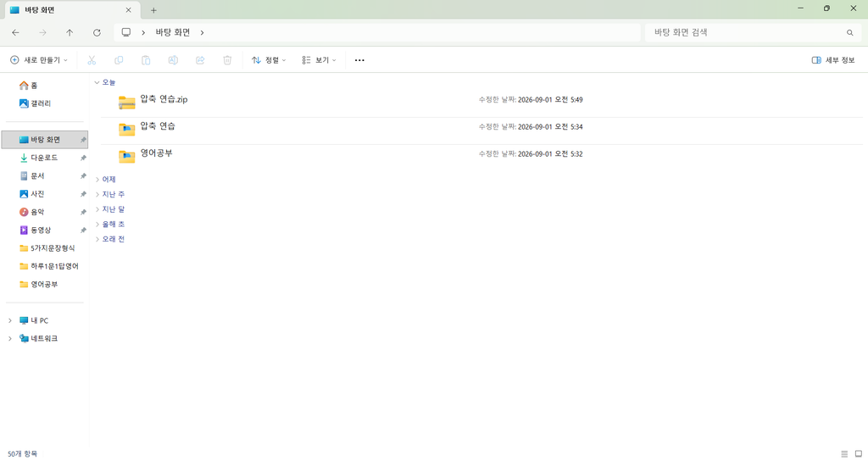Switch to large icons view in status bar
Viewport: 868px width, 461px height.
[859, 454]
